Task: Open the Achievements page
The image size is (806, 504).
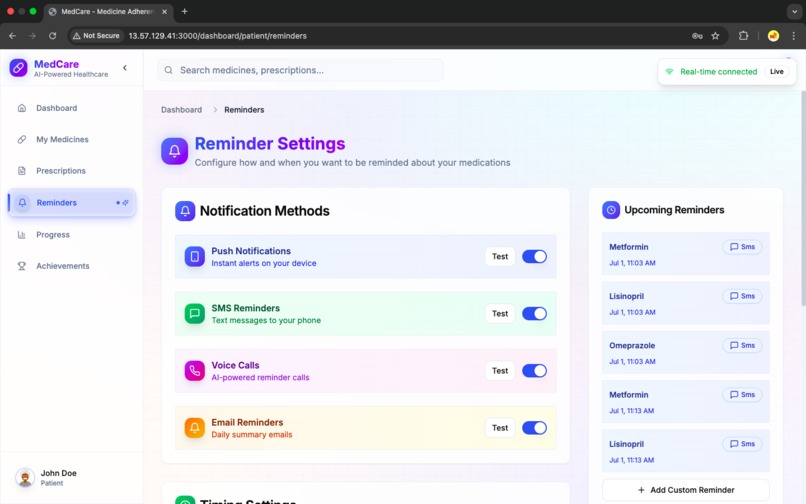Action: (x=71, y=266)
